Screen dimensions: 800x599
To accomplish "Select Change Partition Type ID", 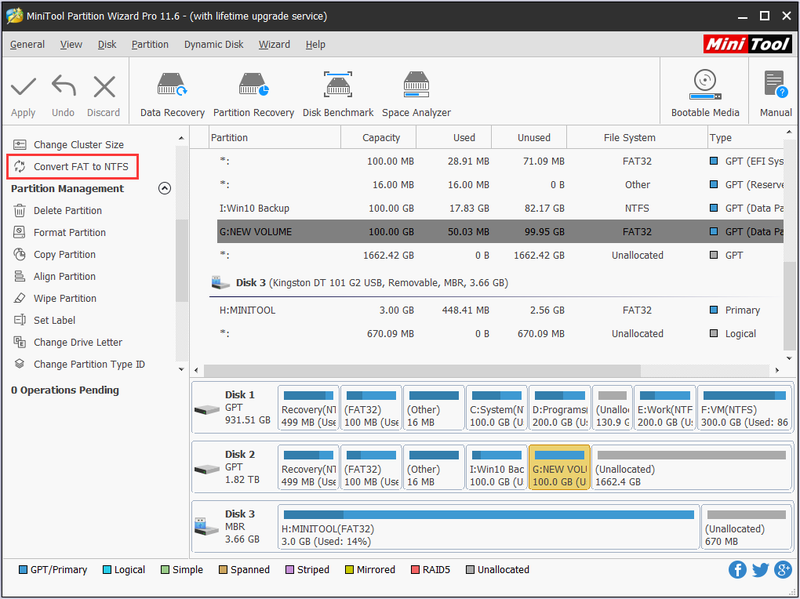I will (79, 364).
